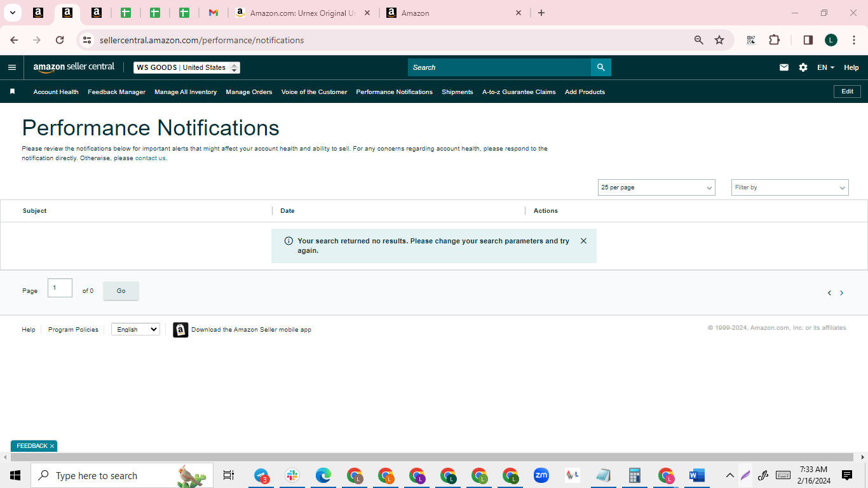This screenshot has height=488, width=868.
Task: Open site information icon in address bar
Action: pos(87,40)
